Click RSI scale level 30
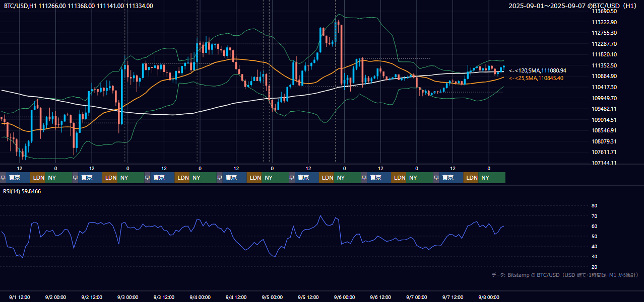 [594, 257]
